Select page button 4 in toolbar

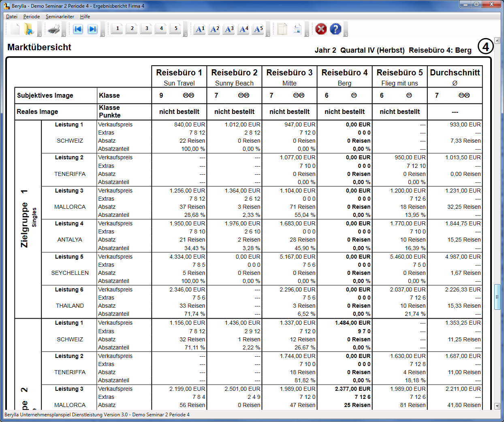pyautogui.click(x=161, y=28)
